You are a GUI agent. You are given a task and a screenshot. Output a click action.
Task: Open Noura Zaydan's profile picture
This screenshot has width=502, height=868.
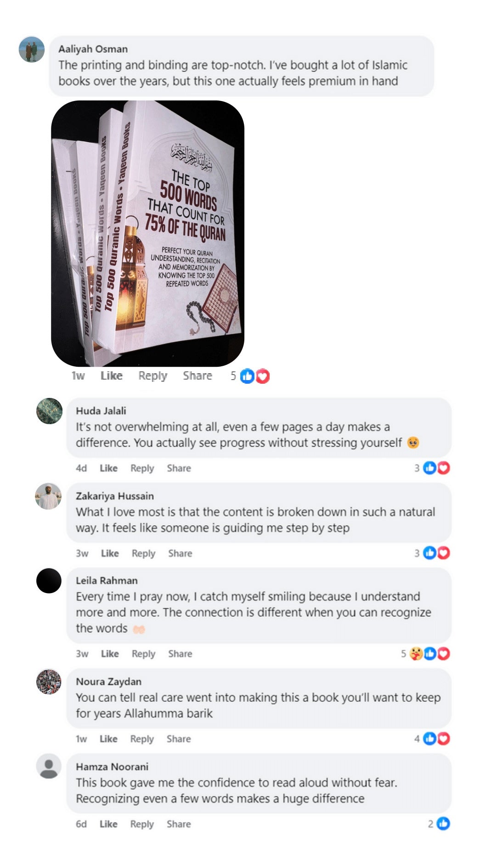49,682
